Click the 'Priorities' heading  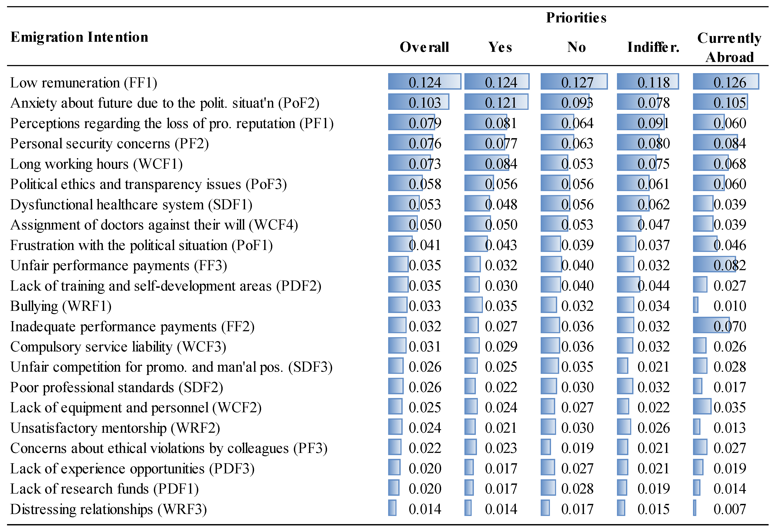576,18
